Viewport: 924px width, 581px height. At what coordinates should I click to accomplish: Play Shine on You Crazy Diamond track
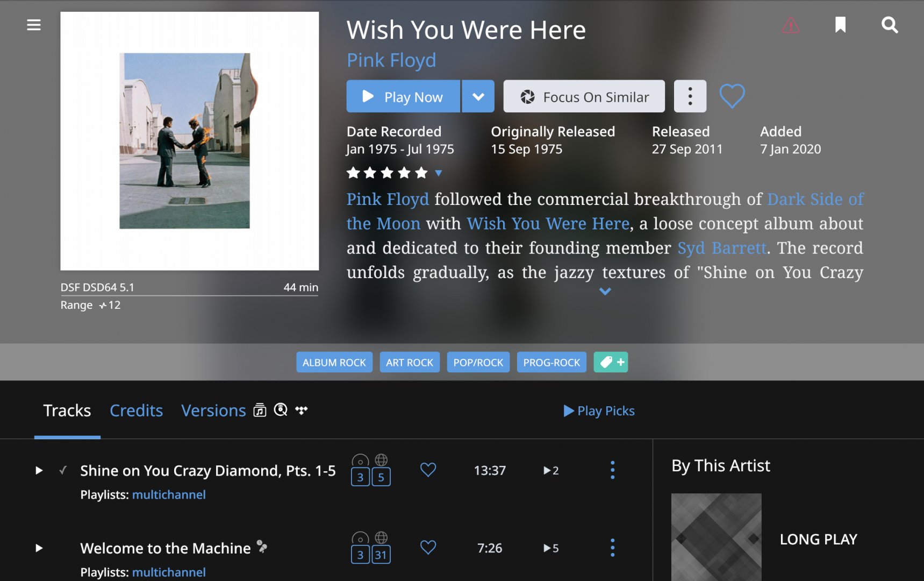39,471
